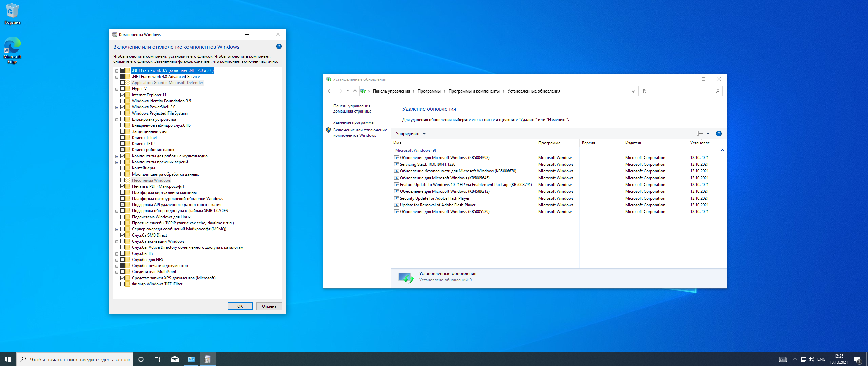Screen dimensions: 868x366
Task: Uncheck Print to PDF (Печать в PDF)
Action: [123, 186]
